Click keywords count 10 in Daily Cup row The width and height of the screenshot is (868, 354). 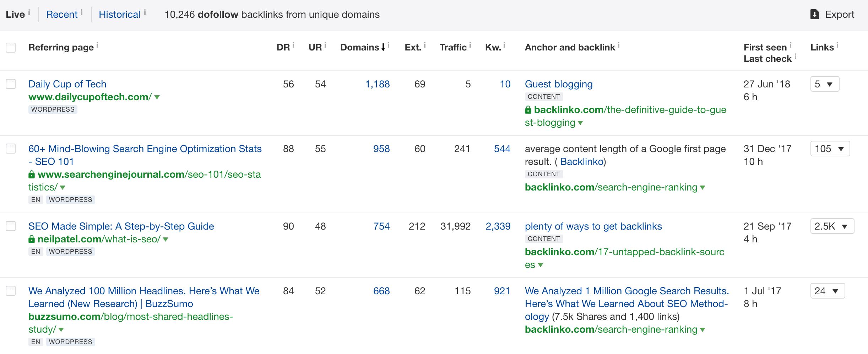(505, 84)
